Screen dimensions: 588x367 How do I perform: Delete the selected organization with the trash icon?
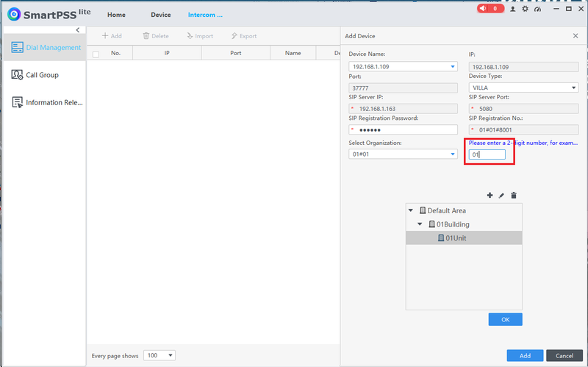514,195
